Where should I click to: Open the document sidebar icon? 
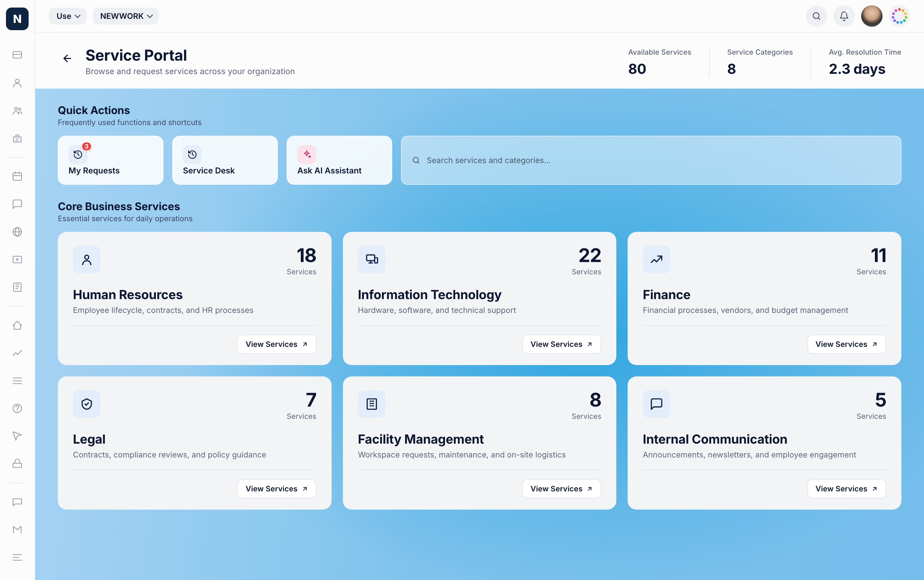(x=17, y=287)
